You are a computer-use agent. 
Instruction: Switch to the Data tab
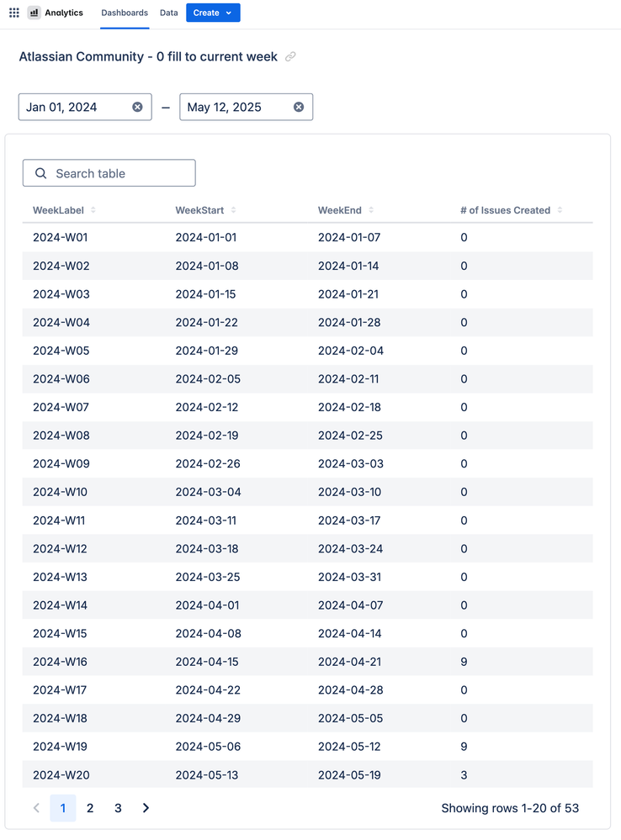(x=168, y=13)
